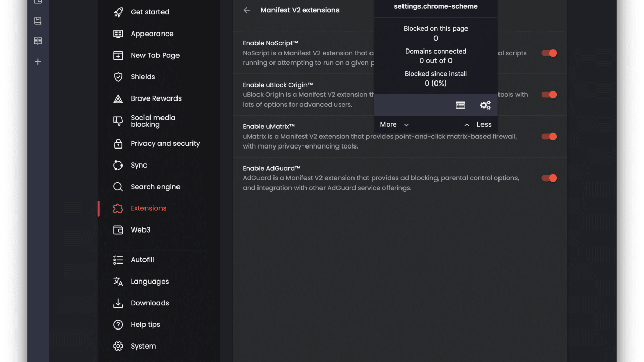Open the Bookmarks icon in the sidebar
644x362 pixels.
(38, 20)
